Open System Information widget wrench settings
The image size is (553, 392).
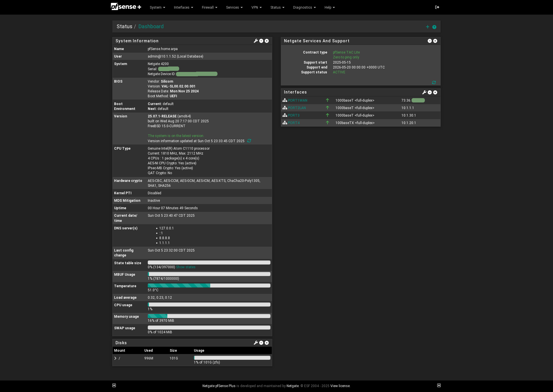[255, 41]
